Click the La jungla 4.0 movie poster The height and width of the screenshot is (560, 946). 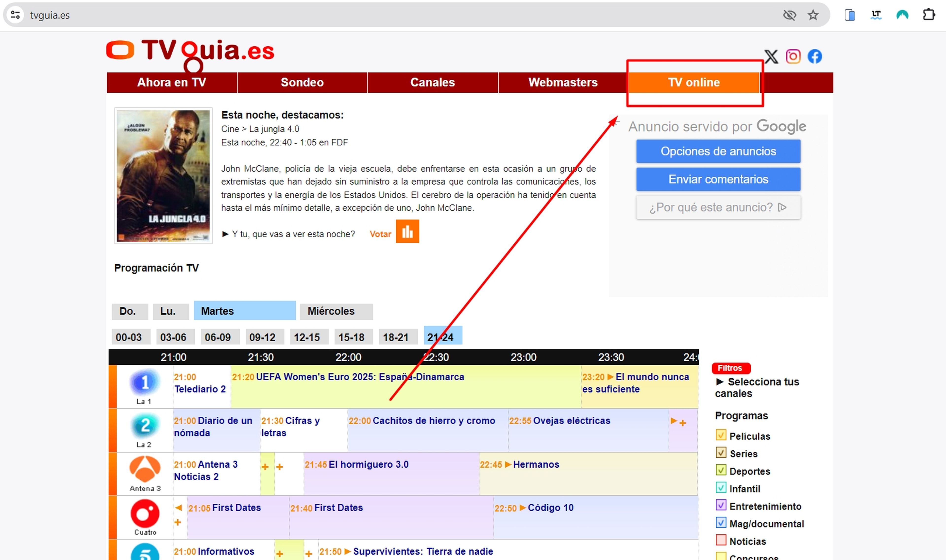pos(163,176)
